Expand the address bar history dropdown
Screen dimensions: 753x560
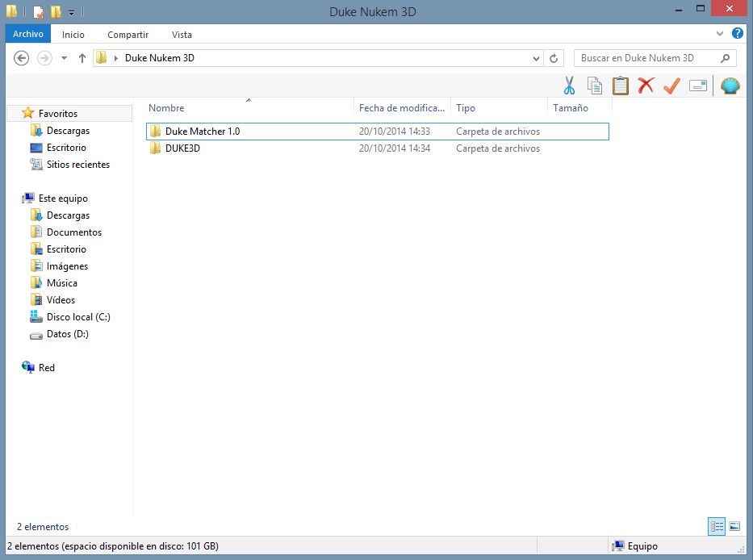(x=536, y=58)
